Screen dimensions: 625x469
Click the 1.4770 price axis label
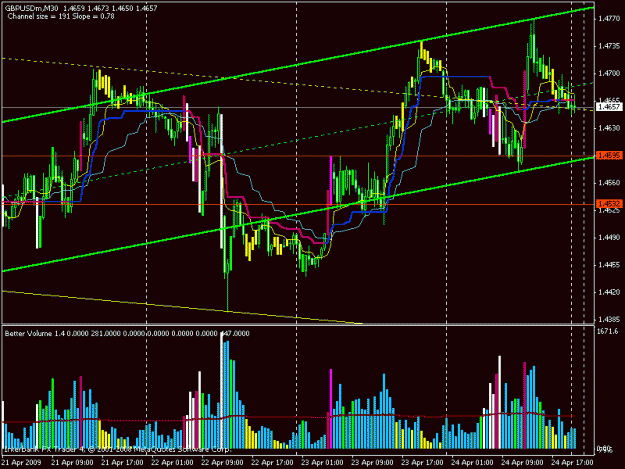[609, 18]
